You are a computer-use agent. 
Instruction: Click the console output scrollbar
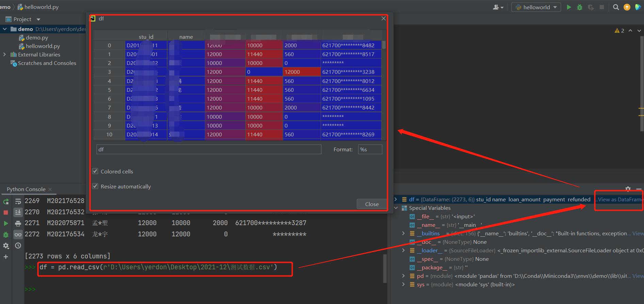[385, 269]
